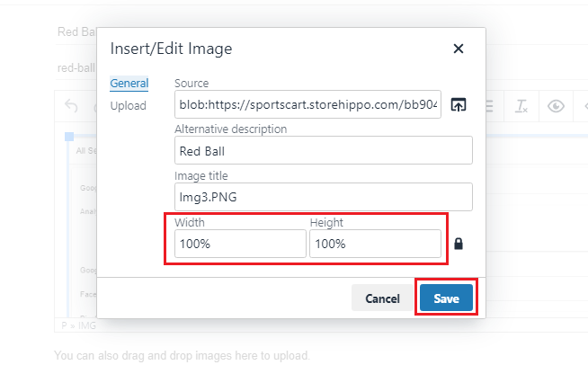Viewport: 588px width, 365px height.
Task: Click the Image title field with Img3.PNG
Action: click(x=324, y=197)
